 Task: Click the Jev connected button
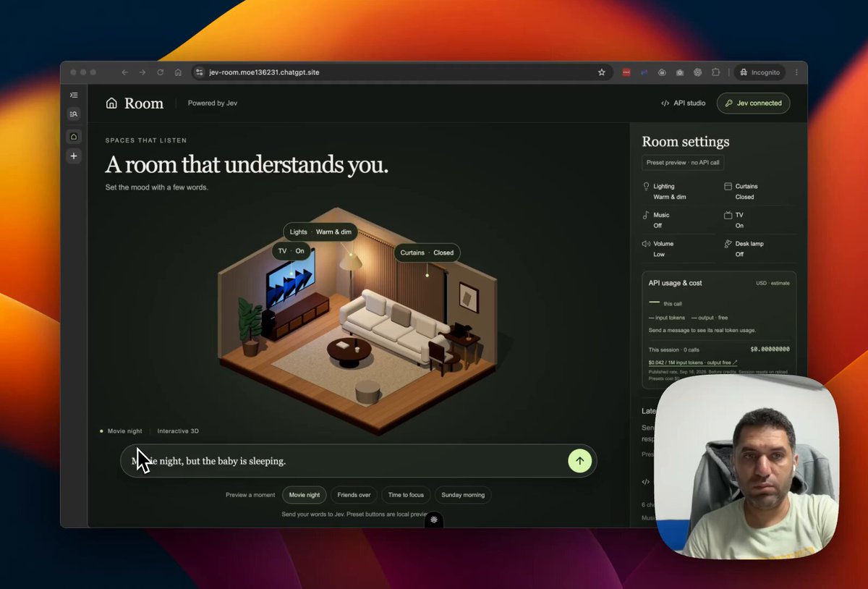point(753,103)
